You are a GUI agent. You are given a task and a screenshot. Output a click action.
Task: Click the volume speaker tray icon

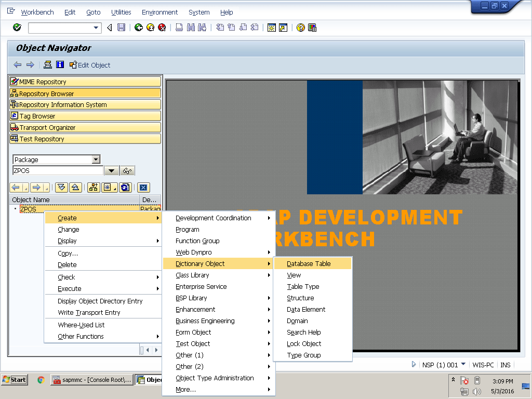[477, 392]
